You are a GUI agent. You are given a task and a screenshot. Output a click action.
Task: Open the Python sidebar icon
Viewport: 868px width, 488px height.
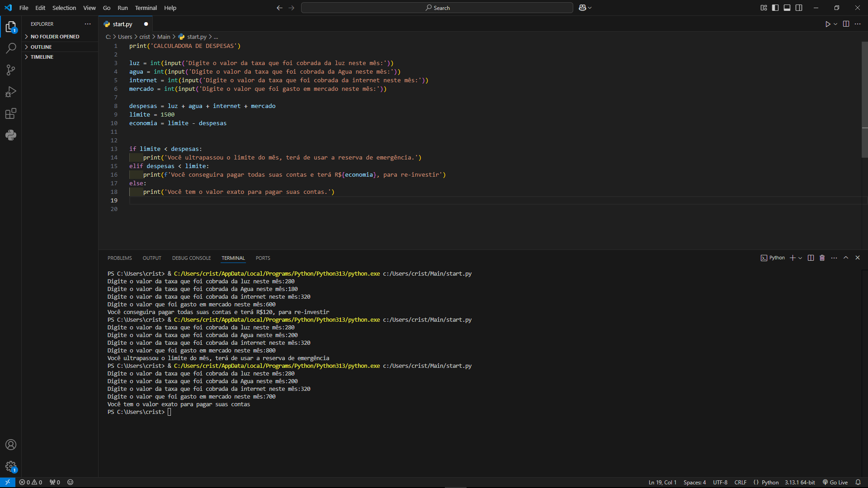click(11, 135)
